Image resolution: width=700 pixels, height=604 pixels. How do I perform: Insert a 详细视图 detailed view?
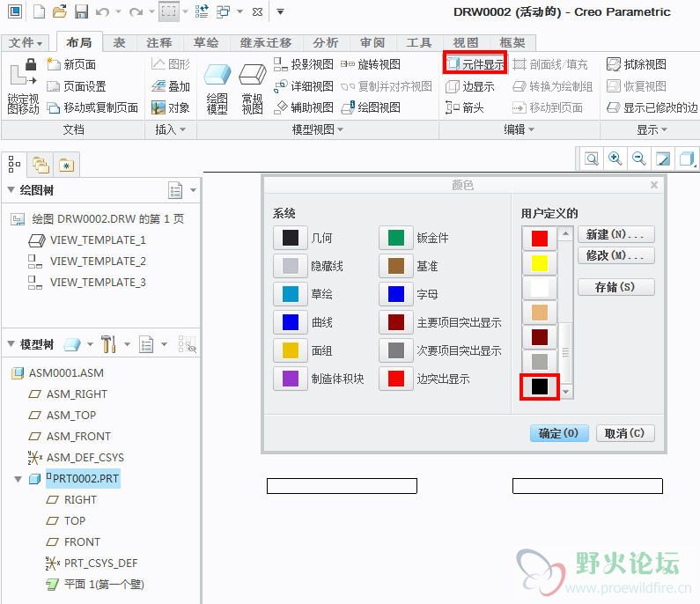[x=304, y=86]
